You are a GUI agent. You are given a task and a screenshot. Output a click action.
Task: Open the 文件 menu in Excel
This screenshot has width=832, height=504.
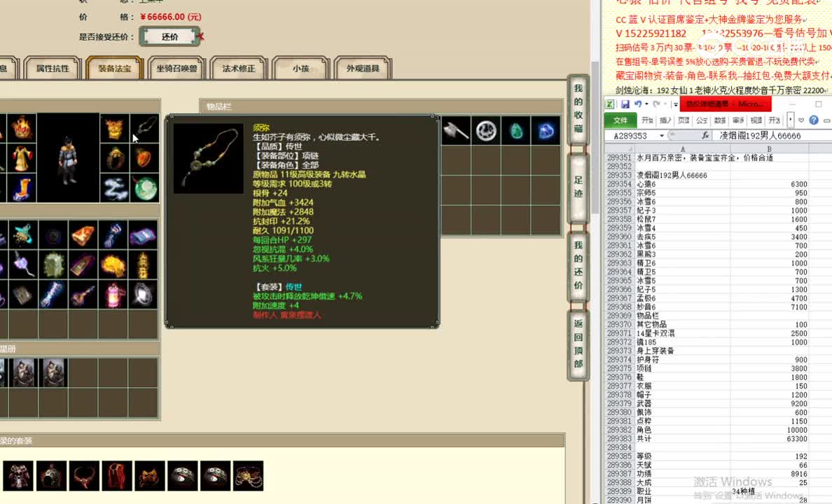pos(620,120)
